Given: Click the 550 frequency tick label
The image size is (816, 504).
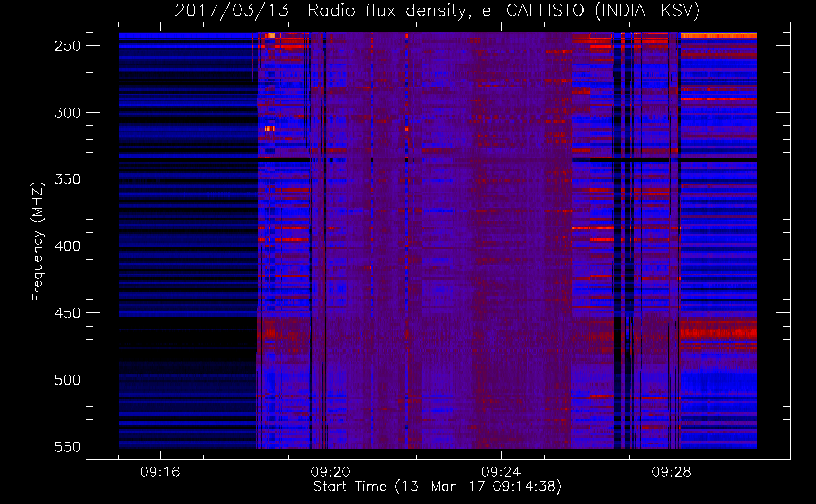Looking at the screenshot, I should [x=68, y=447].
